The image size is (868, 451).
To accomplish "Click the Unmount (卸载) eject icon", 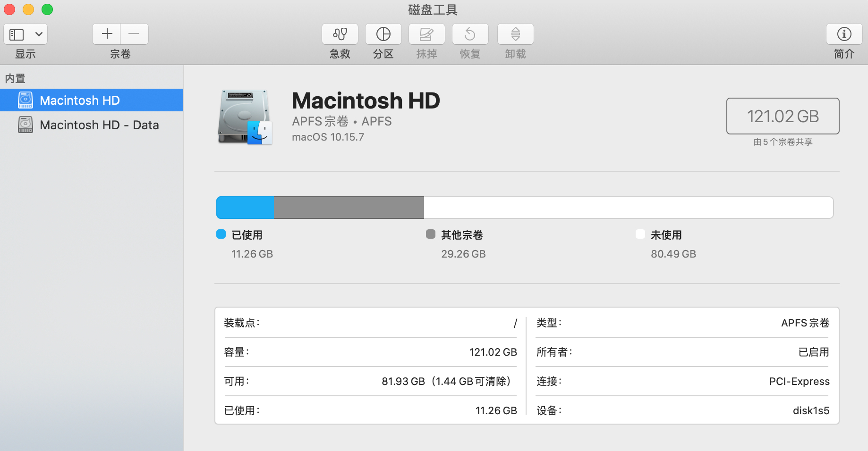I will click(x=515, y=34).
